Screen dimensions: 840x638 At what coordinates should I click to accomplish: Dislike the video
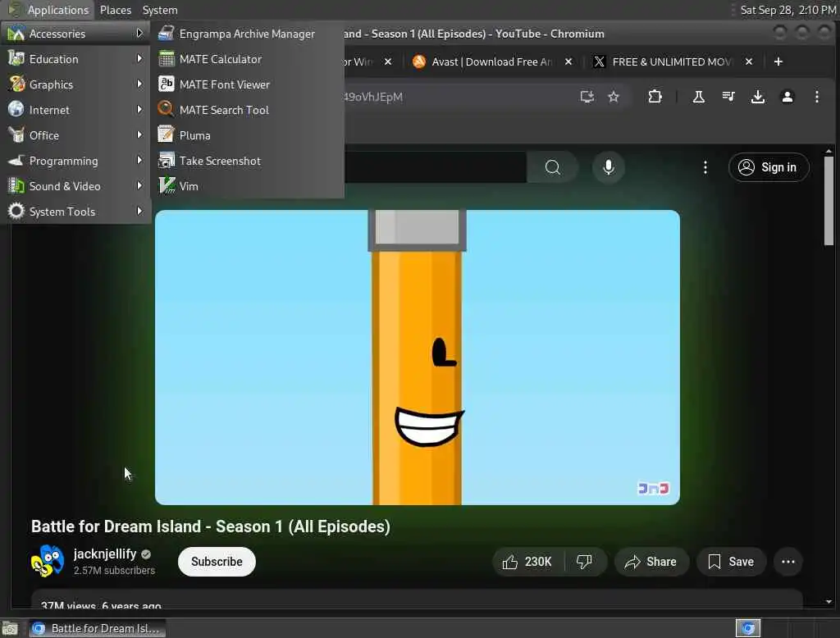584,562
